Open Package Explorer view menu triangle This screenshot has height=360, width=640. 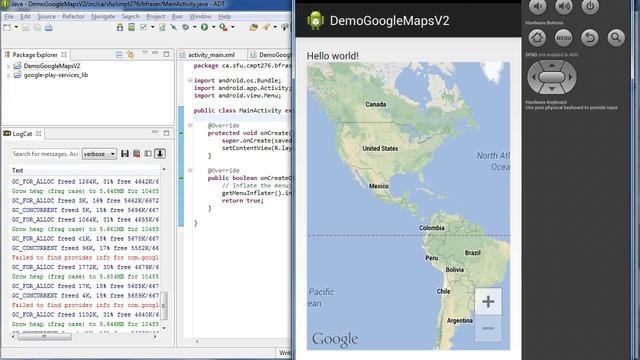pyautogui.click(x=144, y=53)
